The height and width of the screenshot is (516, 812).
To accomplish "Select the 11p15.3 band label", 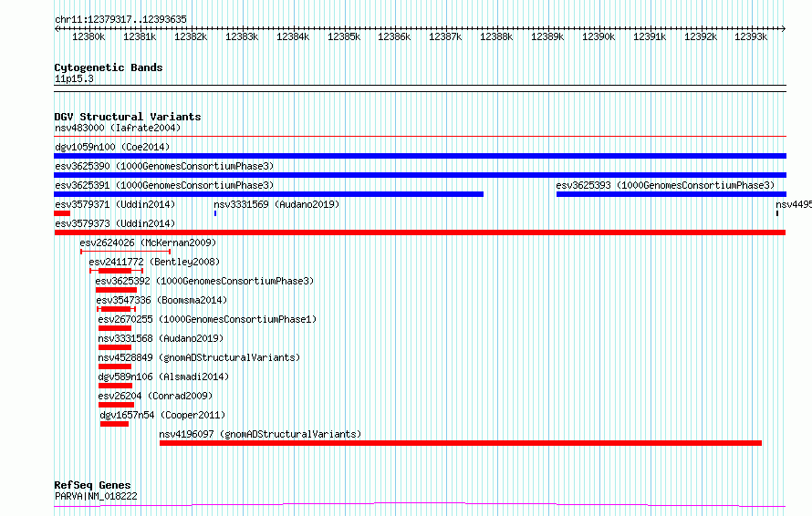I will pos(74,79).
